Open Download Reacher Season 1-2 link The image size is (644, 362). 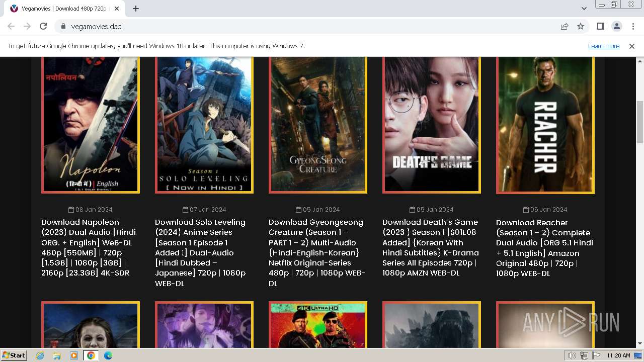click(545, 248)
